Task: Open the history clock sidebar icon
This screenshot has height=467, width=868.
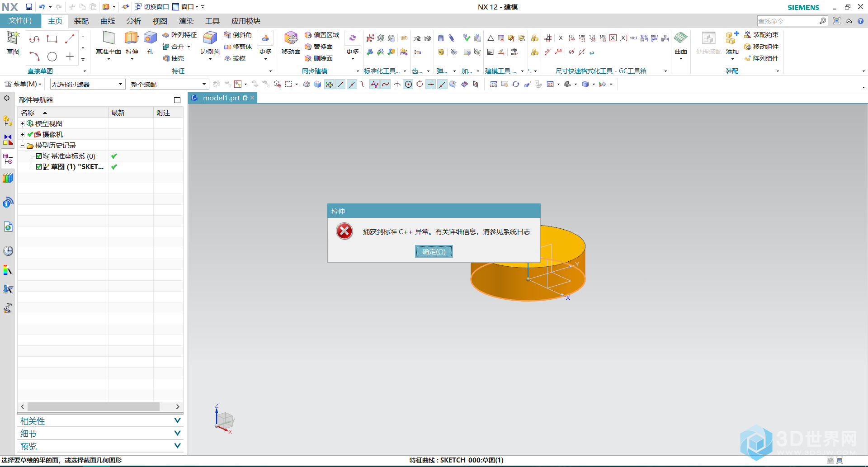Action: point(8,251)
